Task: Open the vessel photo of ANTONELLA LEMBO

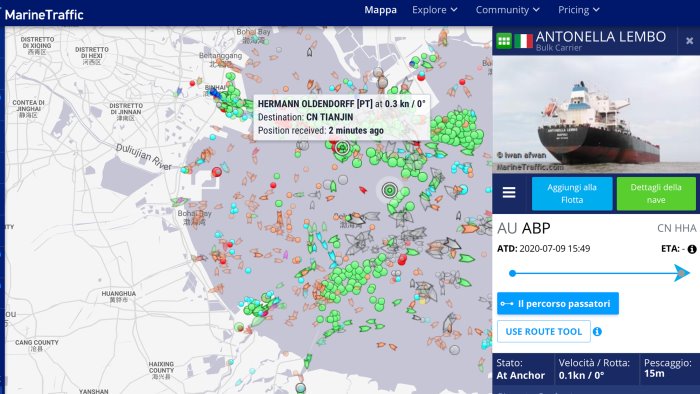Action: pos(596,114)
